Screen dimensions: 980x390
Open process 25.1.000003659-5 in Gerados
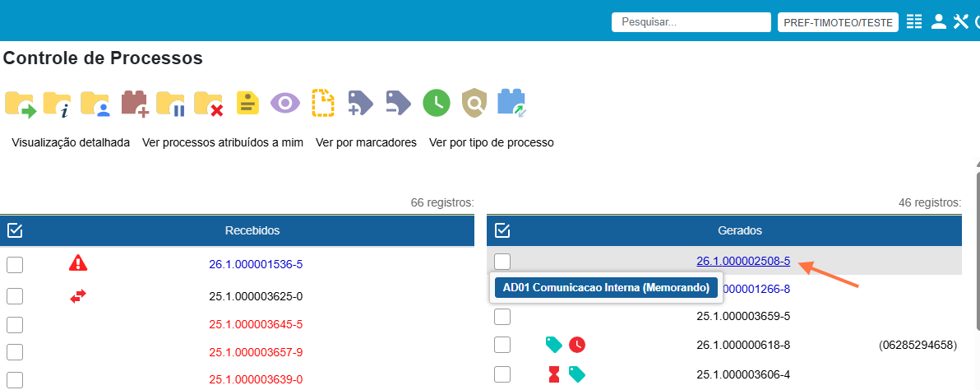tap(743, 316)
